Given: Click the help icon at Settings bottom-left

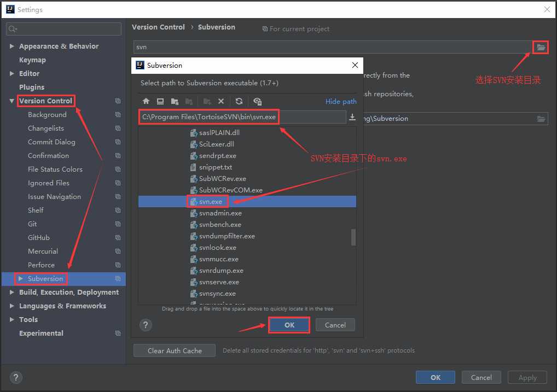Looking at the screenshot, I should coord(16,377).
